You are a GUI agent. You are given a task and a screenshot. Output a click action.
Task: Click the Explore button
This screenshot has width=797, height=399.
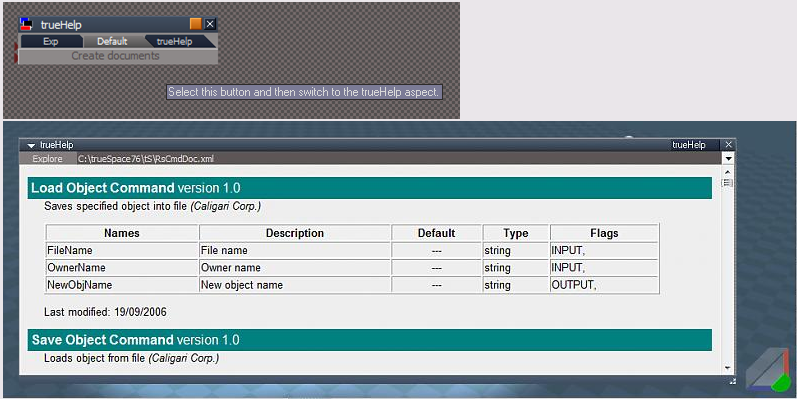[47, 159]
